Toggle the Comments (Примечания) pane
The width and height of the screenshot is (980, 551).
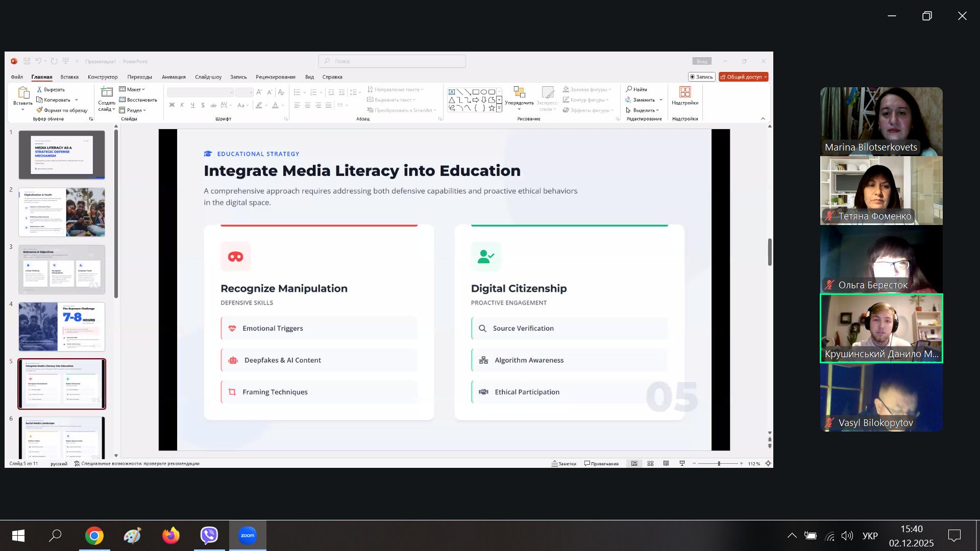coord(602,463)
